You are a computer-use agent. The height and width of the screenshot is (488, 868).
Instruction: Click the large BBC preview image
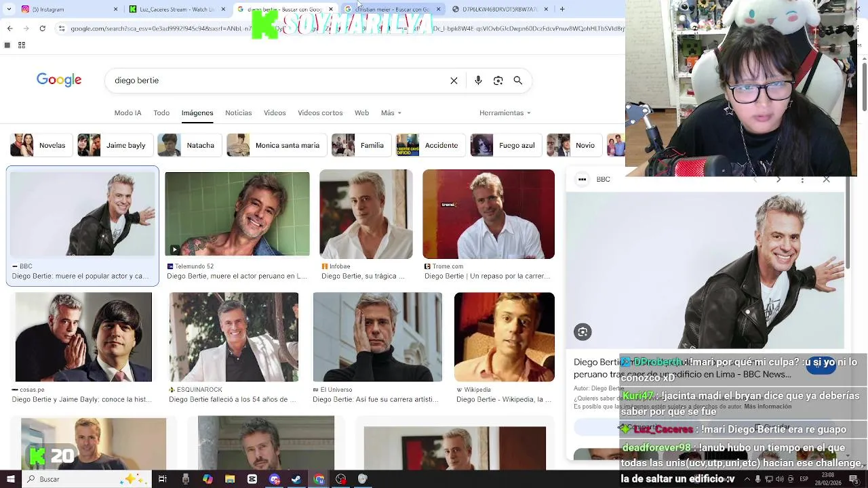(x=705, y=270)
